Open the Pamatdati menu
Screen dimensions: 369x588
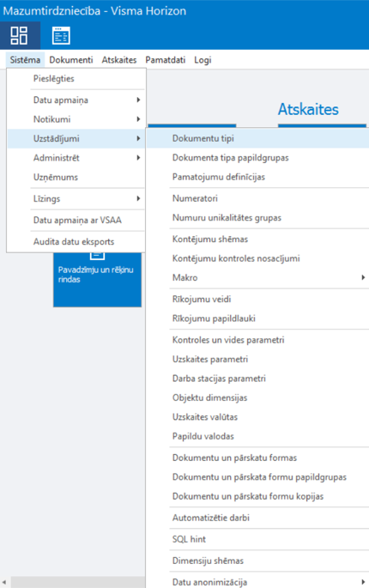point(166,60)
